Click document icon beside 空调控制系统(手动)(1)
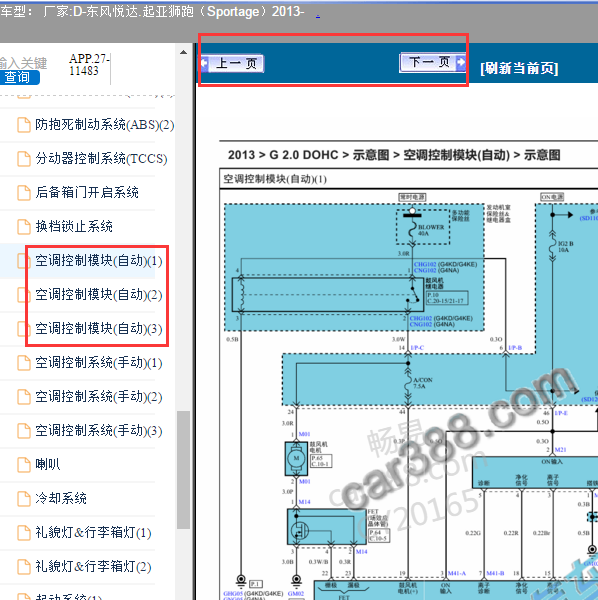 (x=24, y=363)
